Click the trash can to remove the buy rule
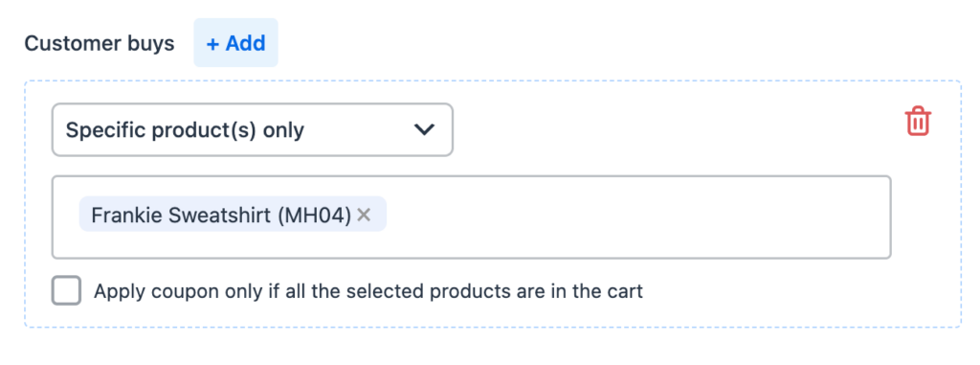Image resolution: width=980 pixels, height=365 pixels. coord(918,122)
